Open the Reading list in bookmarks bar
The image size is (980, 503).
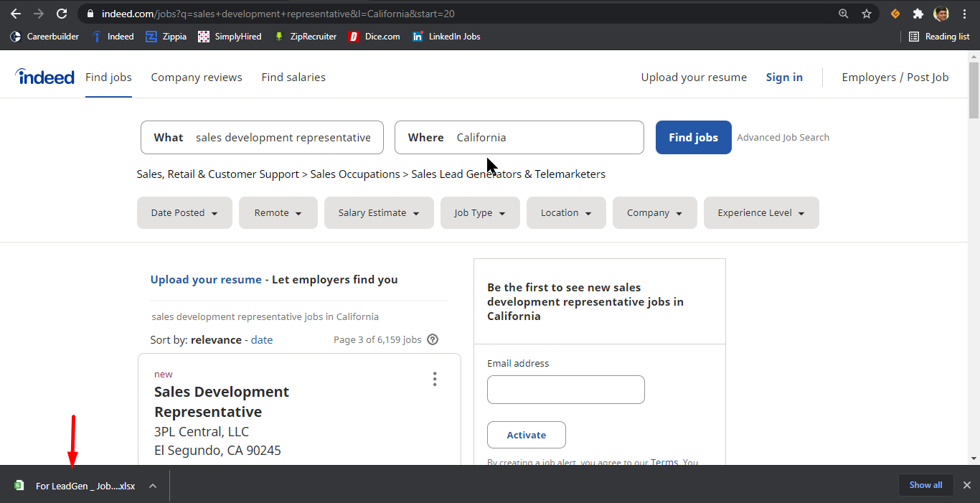point(939,37)
